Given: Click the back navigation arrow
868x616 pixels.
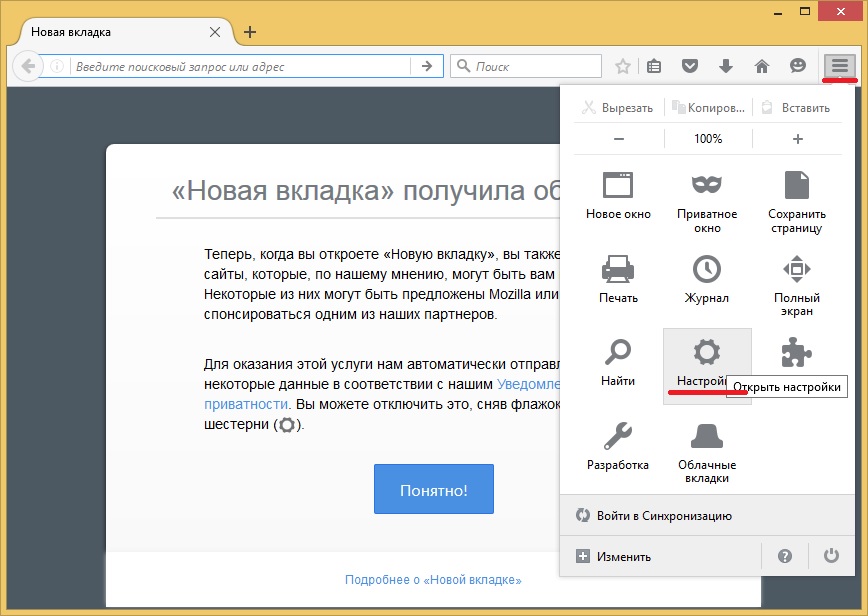Looking at the screenshot, I should pyautogui.click(x=27, y=66).
